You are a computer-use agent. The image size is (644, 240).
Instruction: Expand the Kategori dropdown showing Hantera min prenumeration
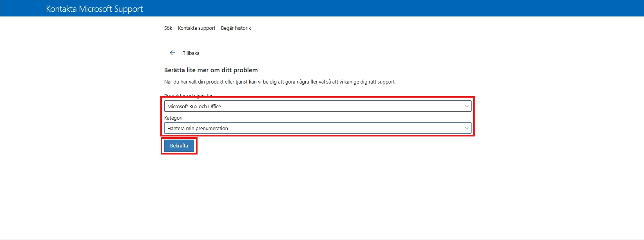tap(317, 128)
